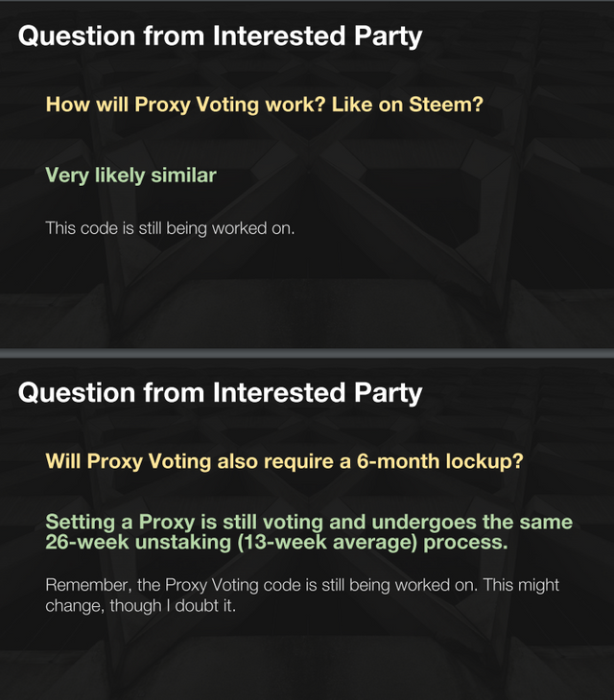Image resolution: width=614 pixels, height=700 pixels.
Task: Select the question about Steem proxy voting
Action: coord(264,104)
